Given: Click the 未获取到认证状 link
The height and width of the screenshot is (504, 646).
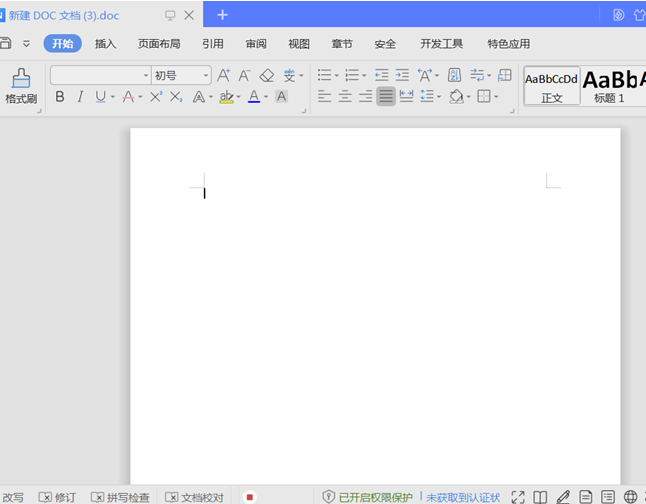Looking at the screenshot, I should tap(463, 497).
